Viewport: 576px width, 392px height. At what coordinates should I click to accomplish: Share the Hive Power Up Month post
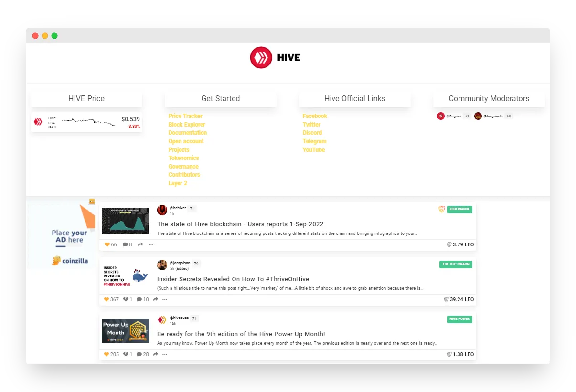pos(156,354)
